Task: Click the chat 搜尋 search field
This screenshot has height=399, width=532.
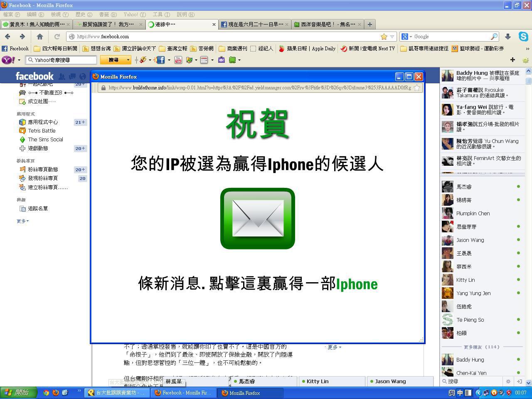Action: click(x=472, y=381)
